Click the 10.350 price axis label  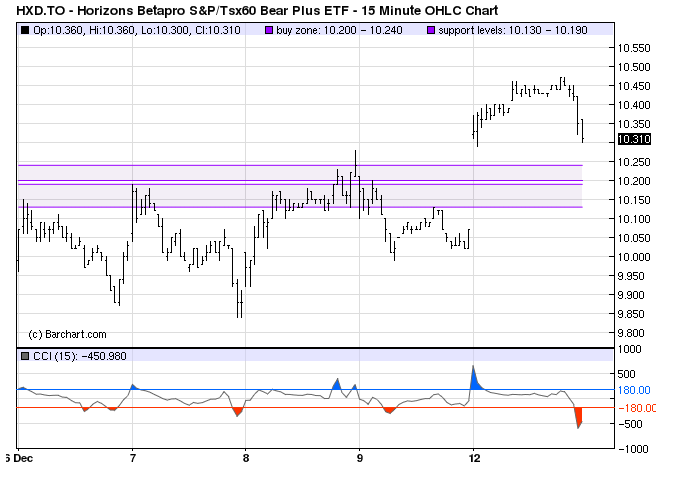[634, 124]
